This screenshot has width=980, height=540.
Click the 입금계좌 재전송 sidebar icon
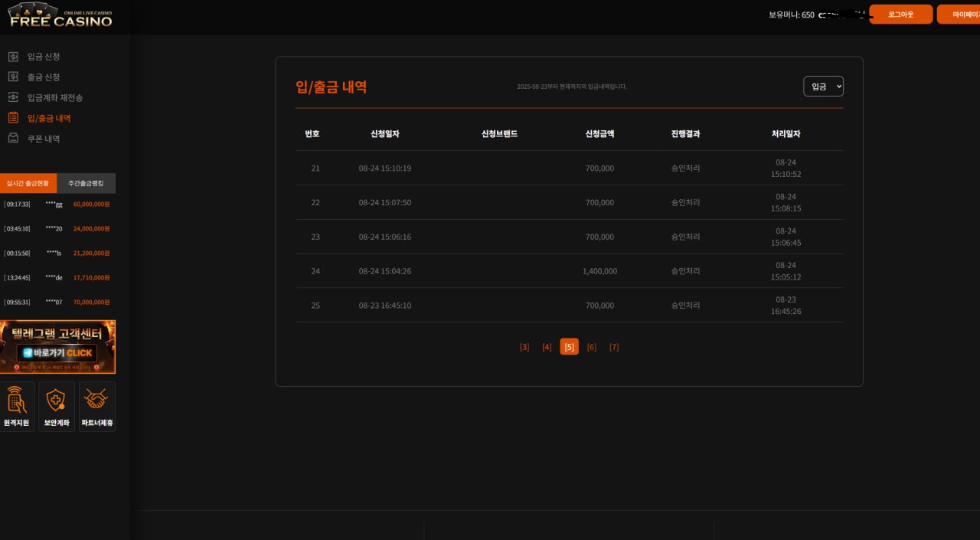coord(13,97)
